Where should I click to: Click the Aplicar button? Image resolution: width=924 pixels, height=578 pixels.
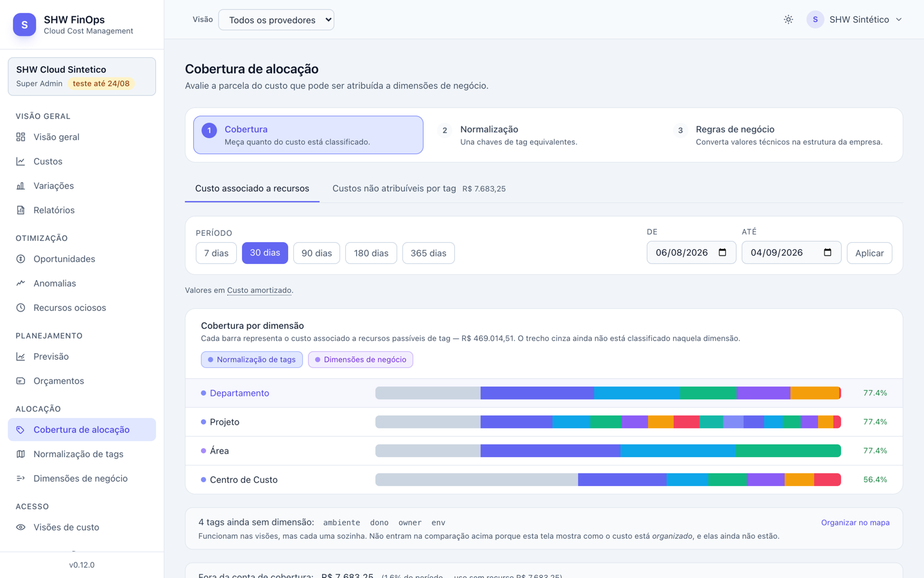coord(869,253)
